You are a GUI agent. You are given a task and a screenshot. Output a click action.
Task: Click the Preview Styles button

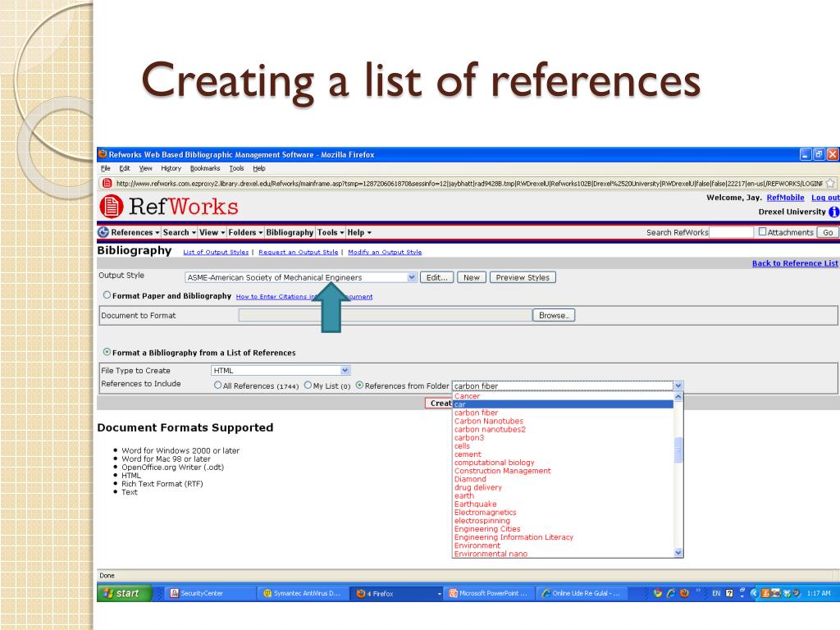point(523,277)
